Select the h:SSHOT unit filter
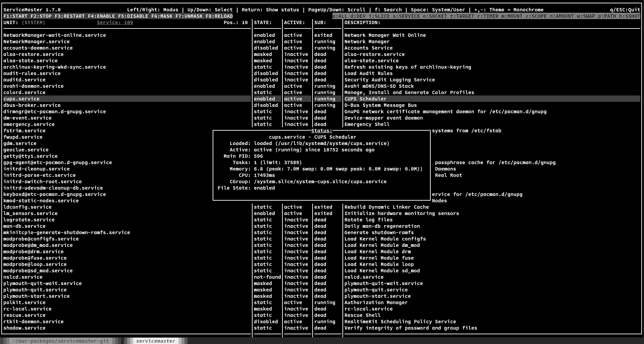644x344 pixels. point(630,16)
